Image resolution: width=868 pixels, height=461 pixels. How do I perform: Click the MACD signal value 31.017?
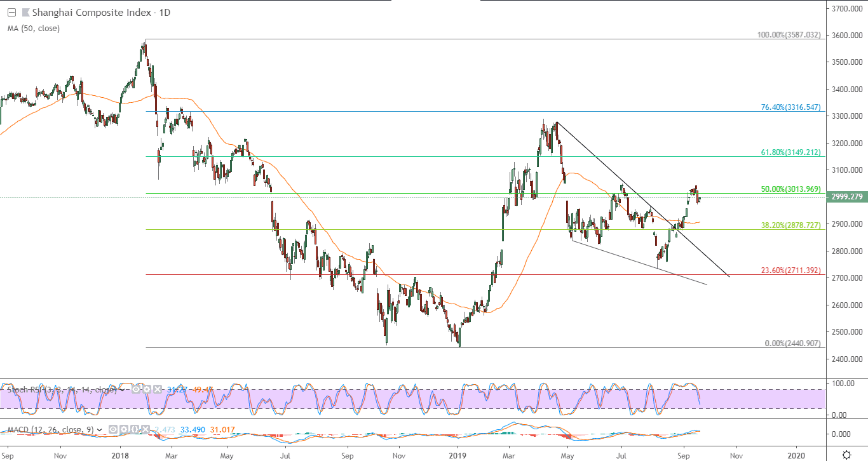pyautogui.click(x=222, y=430)
